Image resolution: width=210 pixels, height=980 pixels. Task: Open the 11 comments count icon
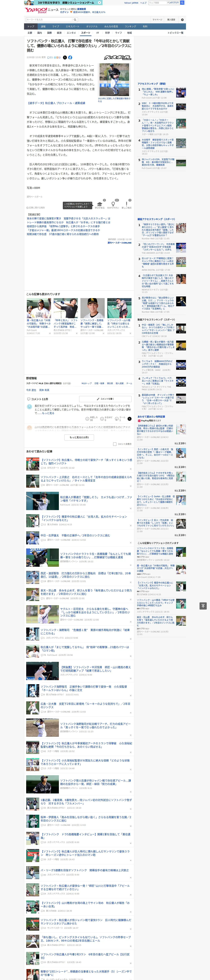50,57
